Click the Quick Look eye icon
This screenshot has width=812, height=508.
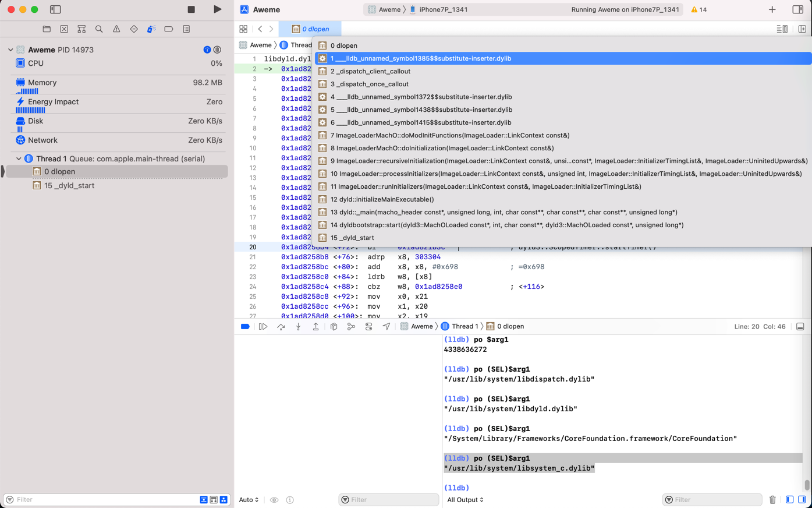274,500
